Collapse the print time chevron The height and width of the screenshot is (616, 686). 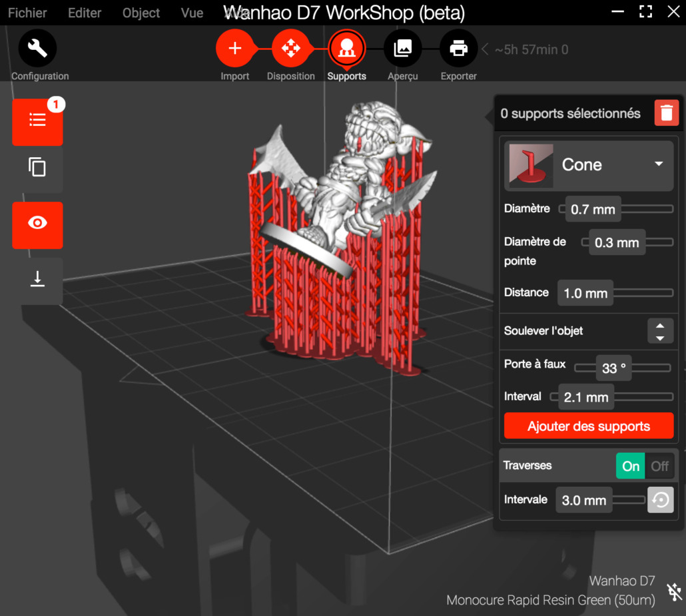pos(485,49)
